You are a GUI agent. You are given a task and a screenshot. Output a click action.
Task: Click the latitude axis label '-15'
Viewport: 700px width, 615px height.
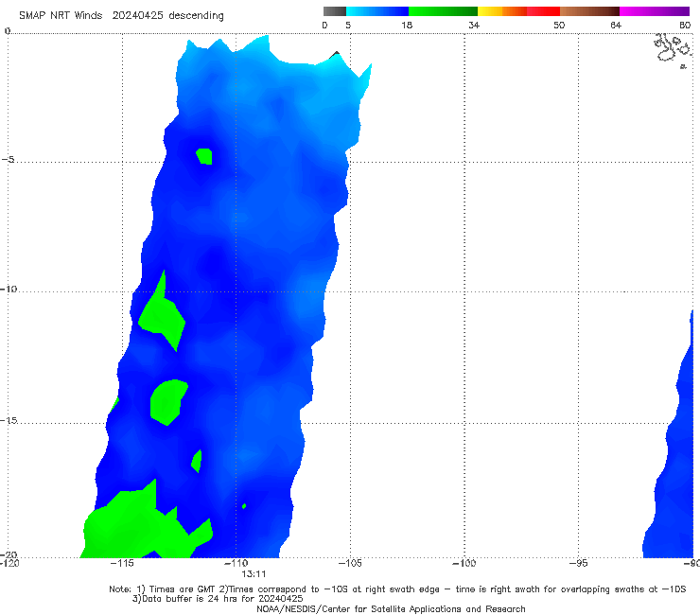(x=9, y=420)
